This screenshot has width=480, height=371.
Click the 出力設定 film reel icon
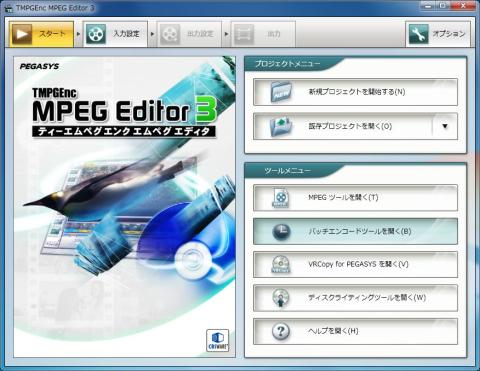click(x=170, y=34)
